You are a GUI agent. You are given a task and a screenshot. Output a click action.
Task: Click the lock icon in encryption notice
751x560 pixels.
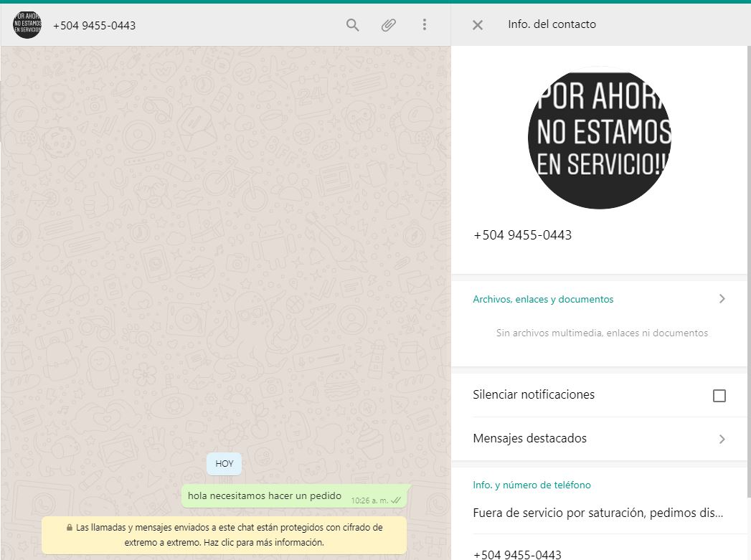(x=69, y=528)
